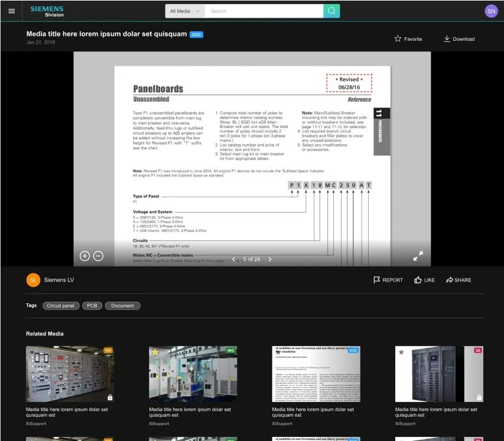Screen dimensions: 504x441
Task: Click the IMG badge on second thumbnail
Action: point(230,351)
